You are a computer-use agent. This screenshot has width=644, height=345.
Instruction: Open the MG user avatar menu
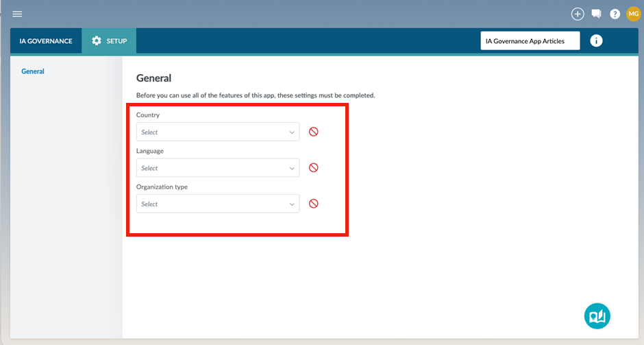click(633, 14)
